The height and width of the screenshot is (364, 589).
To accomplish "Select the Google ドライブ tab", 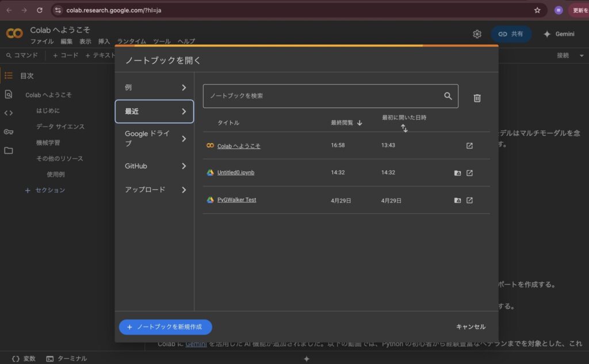I will pos(154,139).
